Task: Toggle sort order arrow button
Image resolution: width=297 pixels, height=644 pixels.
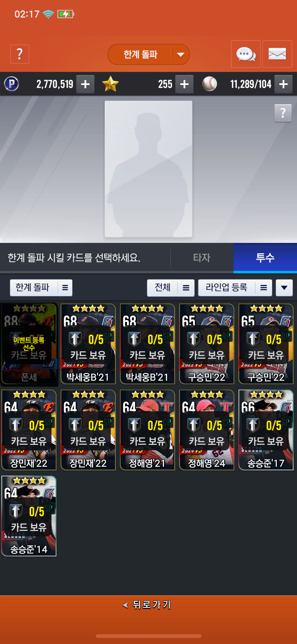Action: click(284, 287)
